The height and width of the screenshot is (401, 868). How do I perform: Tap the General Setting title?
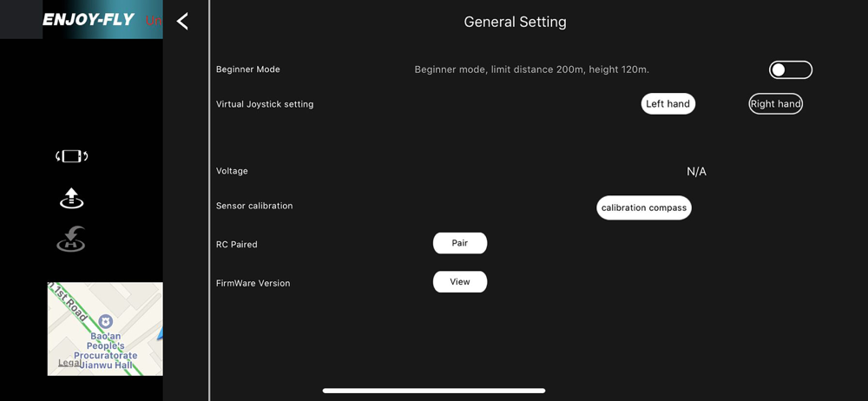coord(515,23)
